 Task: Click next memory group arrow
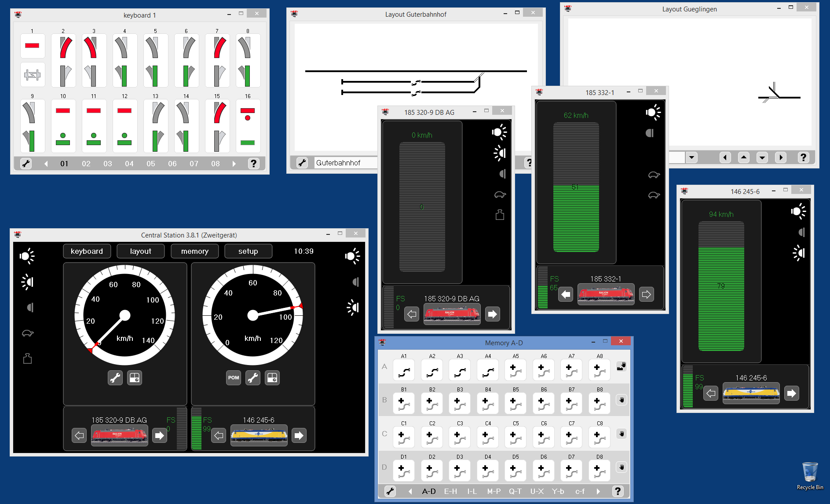point(598,491)
